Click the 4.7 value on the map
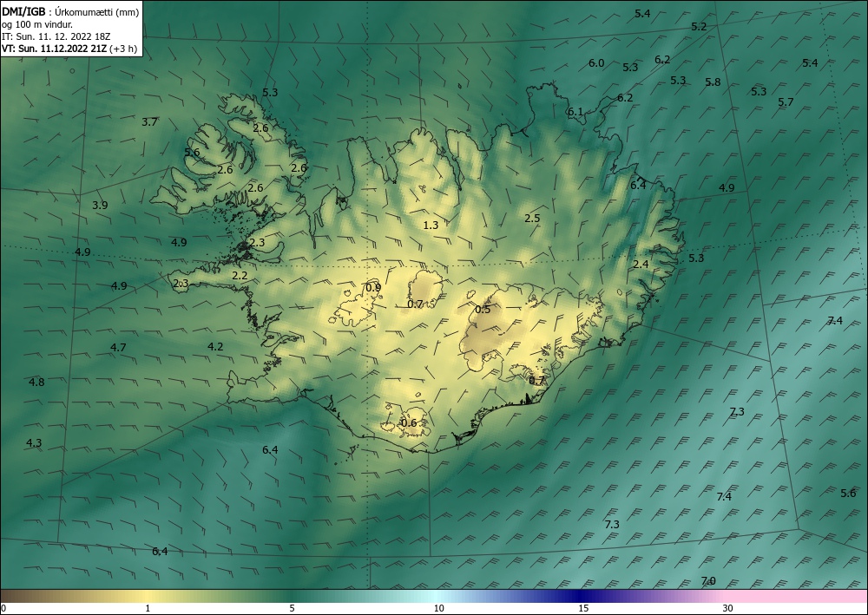Screen dimensions: 868x615 118,348
